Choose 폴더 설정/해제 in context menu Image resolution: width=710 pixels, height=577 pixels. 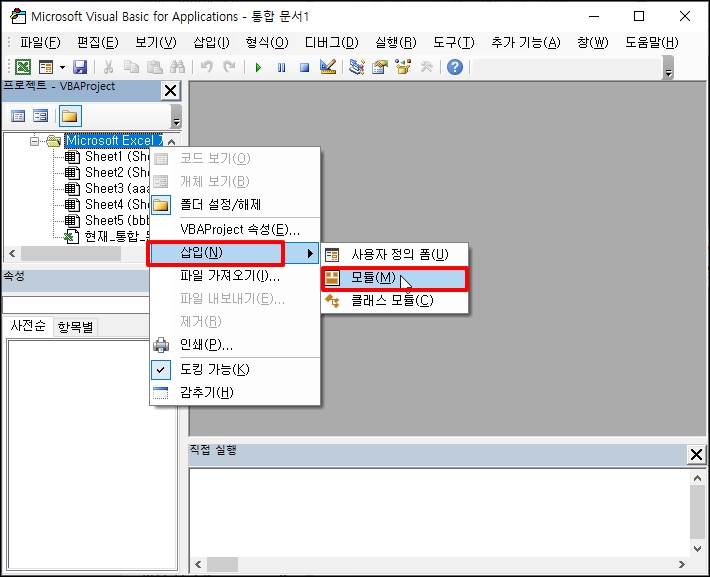pyautogui.click(x=235, y=205)
